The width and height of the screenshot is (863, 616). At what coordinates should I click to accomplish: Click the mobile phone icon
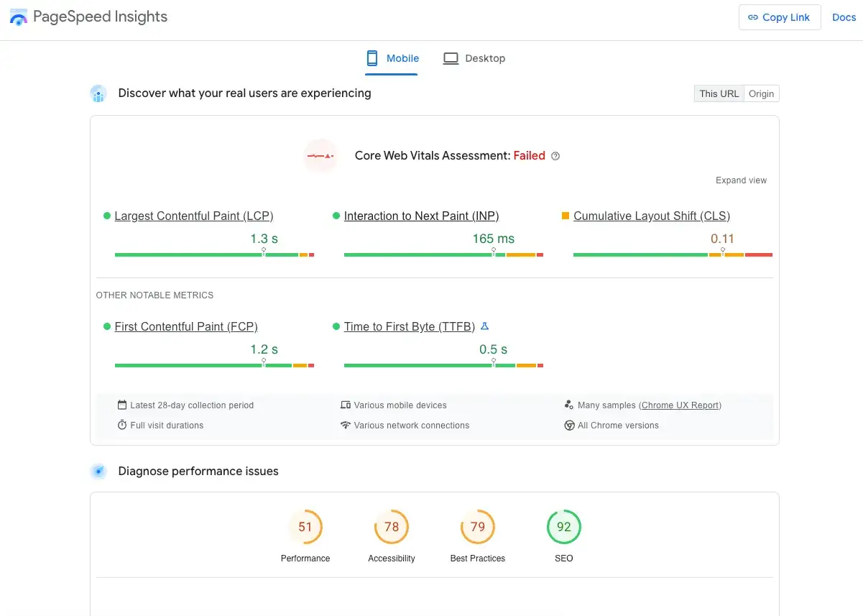click(x=372, y=58)
